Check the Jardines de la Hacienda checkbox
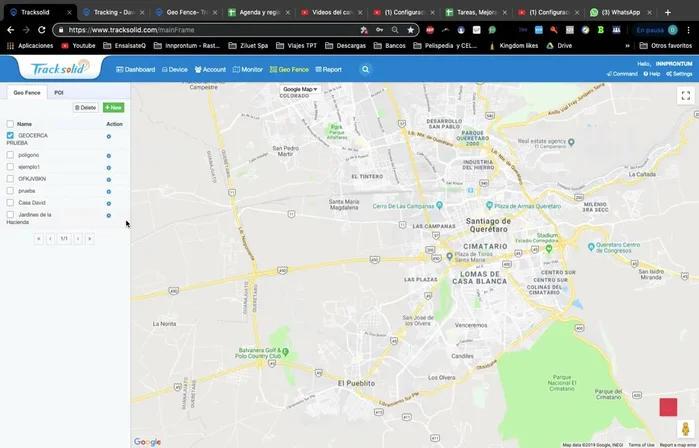The image size is (699, 448). click(10, 215)
